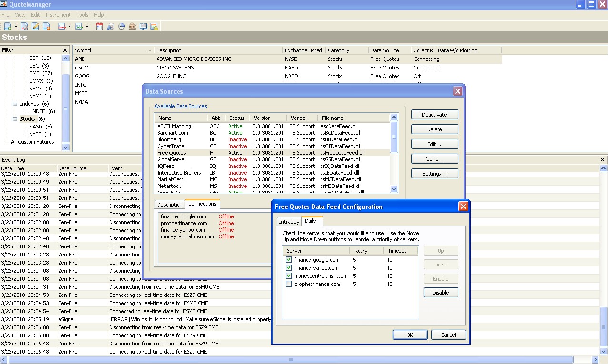Click the clock icon in the toolbar
This screenshot has width=608, height=364.
(121, 26)
